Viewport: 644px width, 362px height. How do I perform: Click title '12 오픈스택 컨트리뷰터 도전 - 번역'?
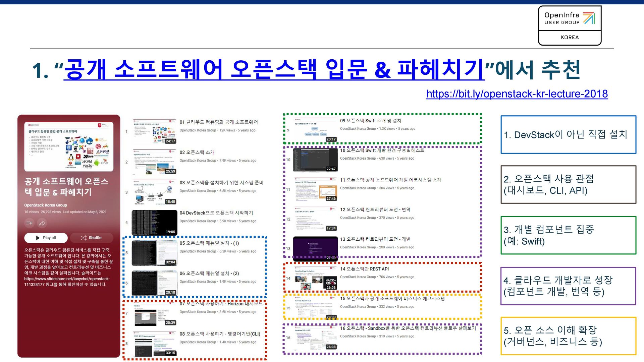375,209
